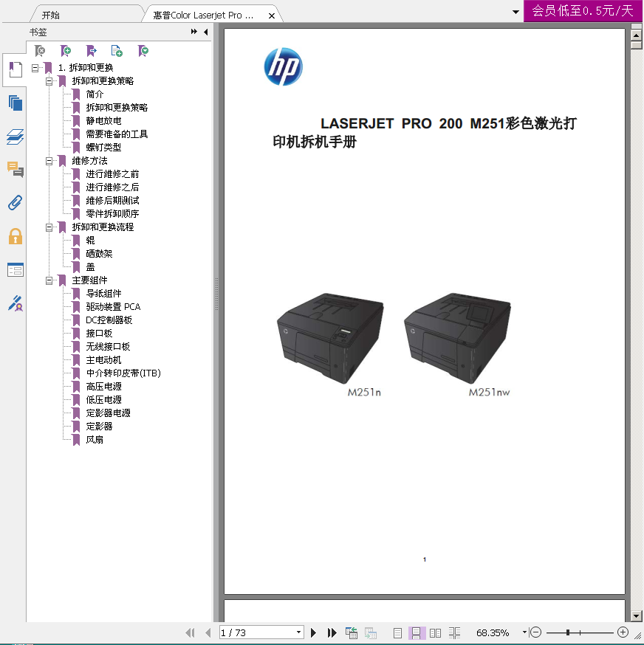Enable continuous facing view mode
The width and height of the screenshot is (644, 645).
(455, 632)
